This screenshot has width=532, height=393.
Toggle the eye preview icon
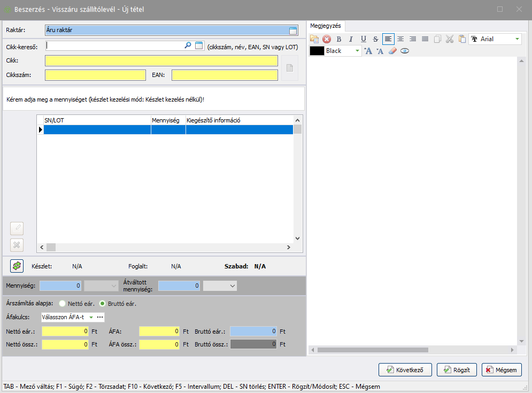tap(405, 51)
